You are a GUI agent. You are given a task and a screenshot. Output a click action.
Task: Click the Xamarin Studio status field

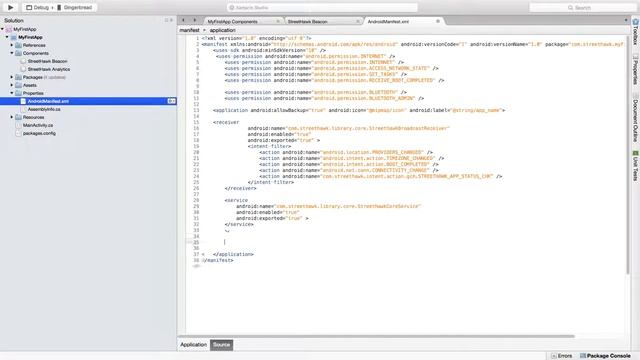click(322, 7)
